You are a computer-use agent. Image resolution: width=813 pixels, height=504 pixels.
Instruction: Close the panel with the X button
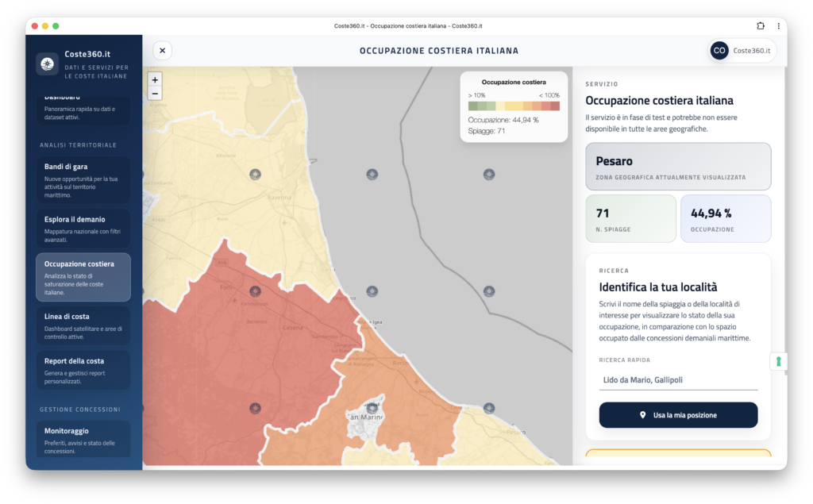tap(162, 50)
